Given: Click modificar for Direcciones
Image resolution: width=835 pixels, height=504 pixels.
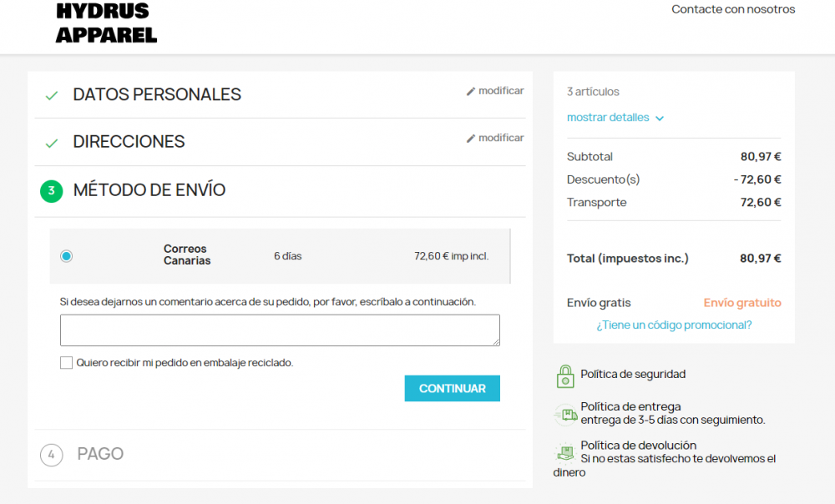Looking at the screenshot, I should click(x=501, y=138).
